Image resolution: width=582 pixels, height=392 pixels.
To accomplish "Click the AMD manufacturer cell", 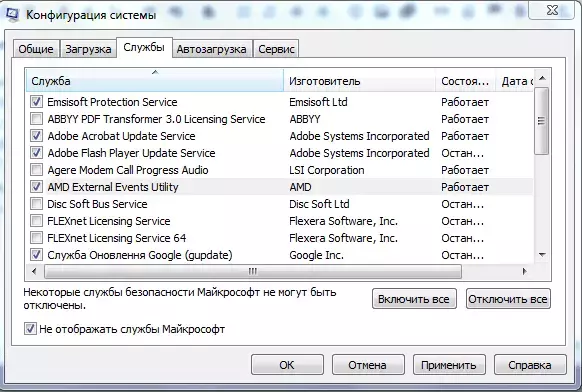I will point(300,187).
